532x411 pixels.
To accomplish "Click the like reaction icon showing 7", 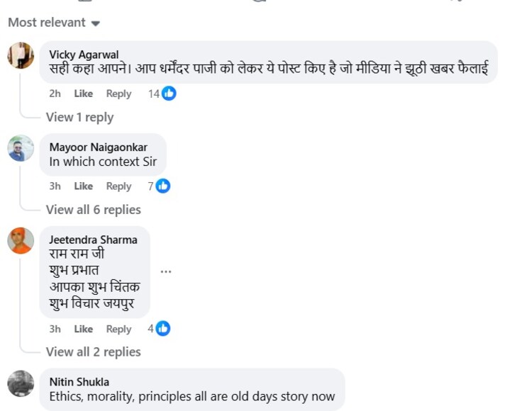I will point(163,186).
